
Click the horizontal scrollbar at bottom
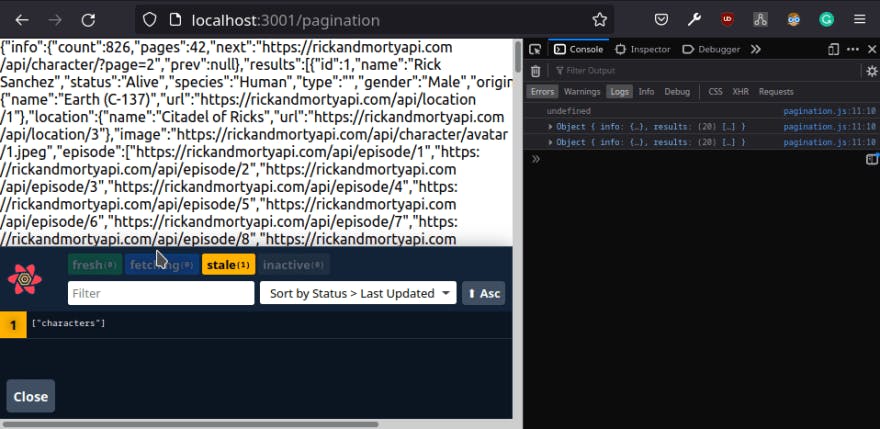(190, 425)
